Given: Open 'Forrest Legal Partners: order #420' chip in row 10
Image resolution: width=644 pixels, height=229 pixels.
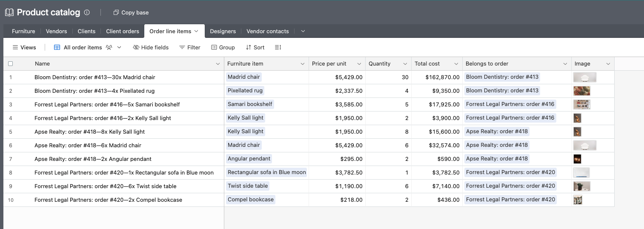Looking at the screenshot, I should pyautogui.click(x=510, y=200).
